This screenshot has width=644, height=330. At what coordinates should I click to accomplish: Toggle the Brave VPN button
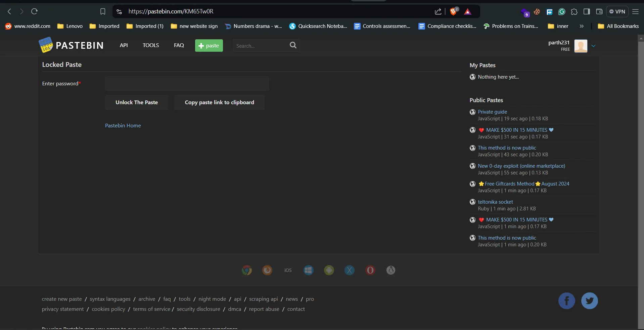click(617, 12)
